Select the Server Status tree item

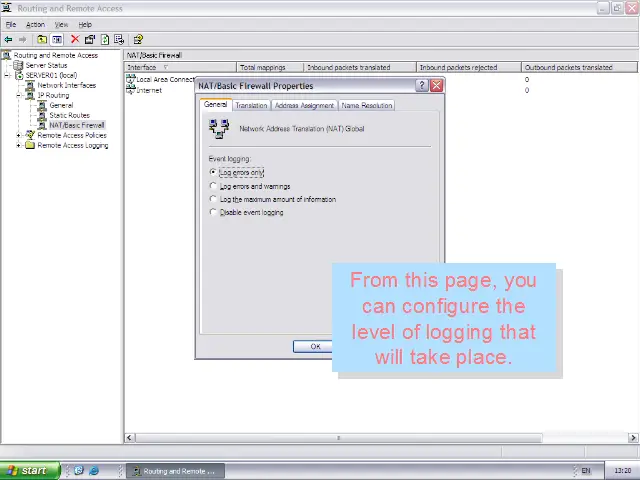click(46, 65)
